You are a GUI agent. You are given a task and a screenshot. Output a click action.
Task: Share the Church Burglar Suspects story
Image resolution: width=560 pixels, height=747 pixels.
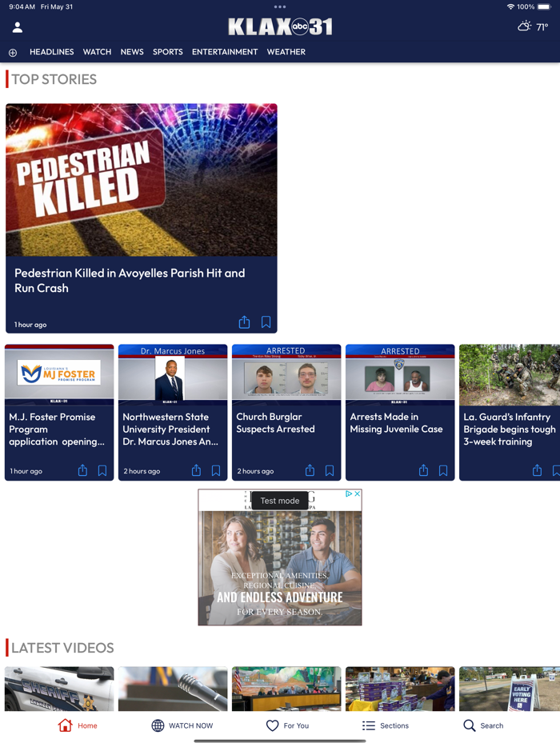click(310, 471)
